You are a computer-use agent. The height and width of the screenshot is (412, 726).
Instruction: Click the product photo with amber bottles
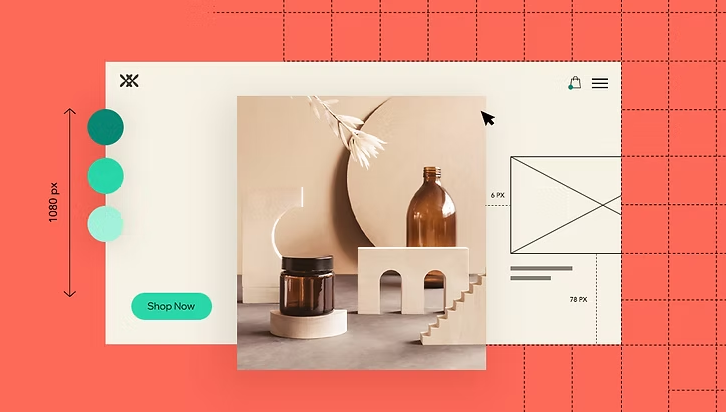(362, 233)
